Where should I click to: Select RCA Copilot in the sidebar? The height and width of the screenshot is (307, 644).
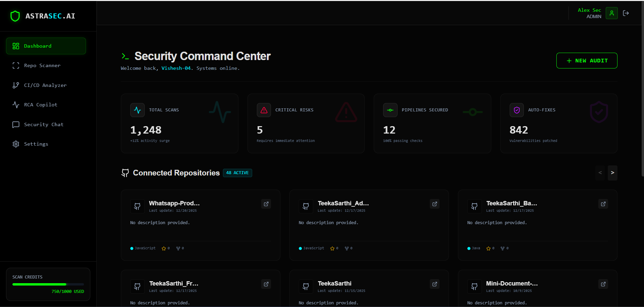(x=46, y=105)
